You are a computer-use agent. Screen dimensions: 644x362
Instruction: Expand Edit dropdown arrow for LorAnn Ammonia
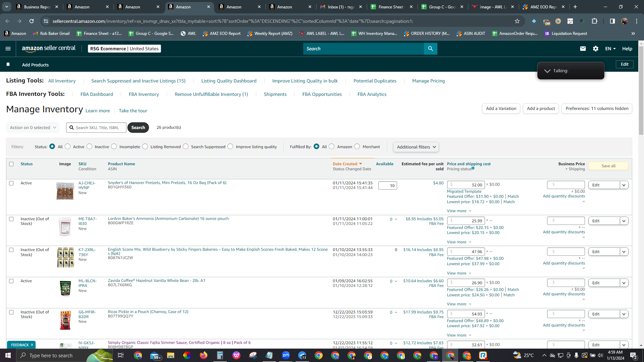pos(624,221)
